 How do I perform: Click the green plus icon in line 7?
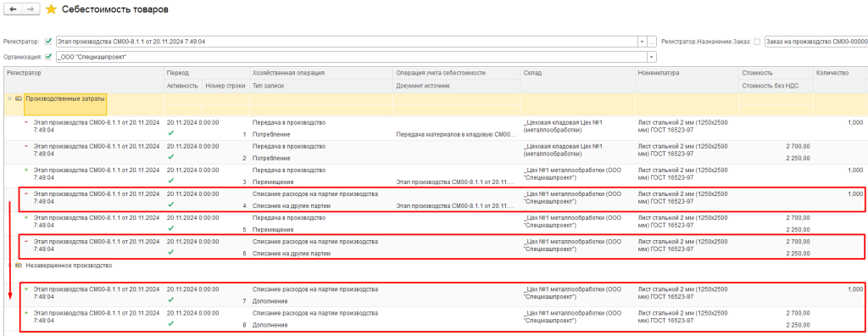(26, 289)
